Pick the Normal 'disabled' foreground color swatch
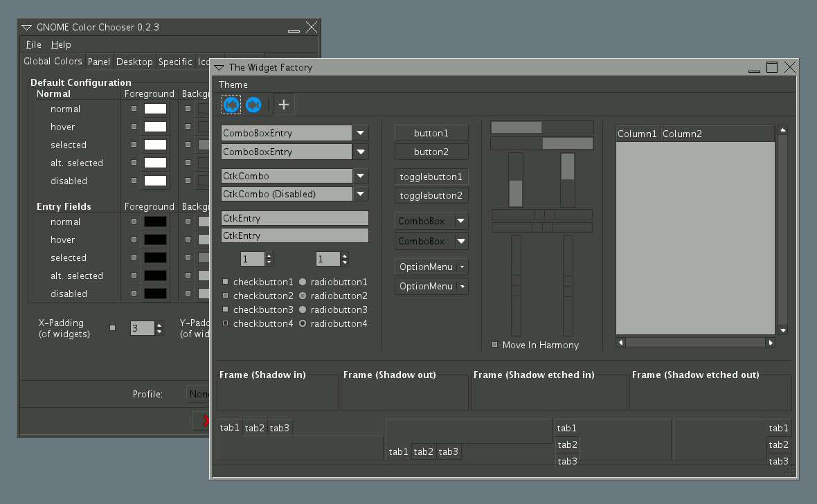This screenshot has width=817, height=504. click(155, 181)
